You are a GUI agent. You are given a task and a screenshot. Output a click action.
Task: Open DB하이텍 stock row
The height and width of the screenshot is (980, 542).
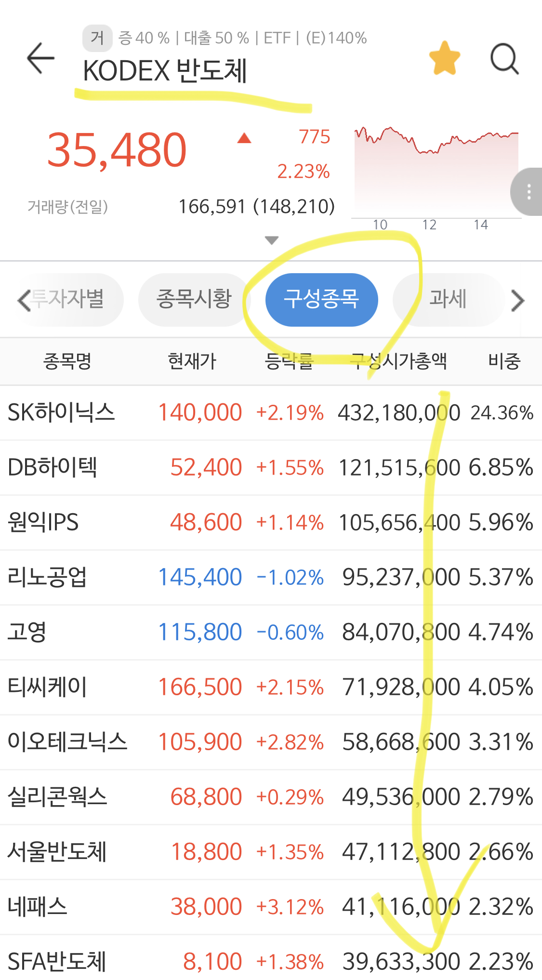coord(271,468)
